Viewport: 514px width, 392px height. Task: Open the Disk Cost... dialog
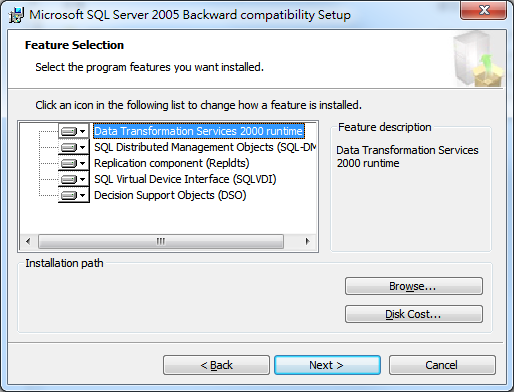[414, 314]
